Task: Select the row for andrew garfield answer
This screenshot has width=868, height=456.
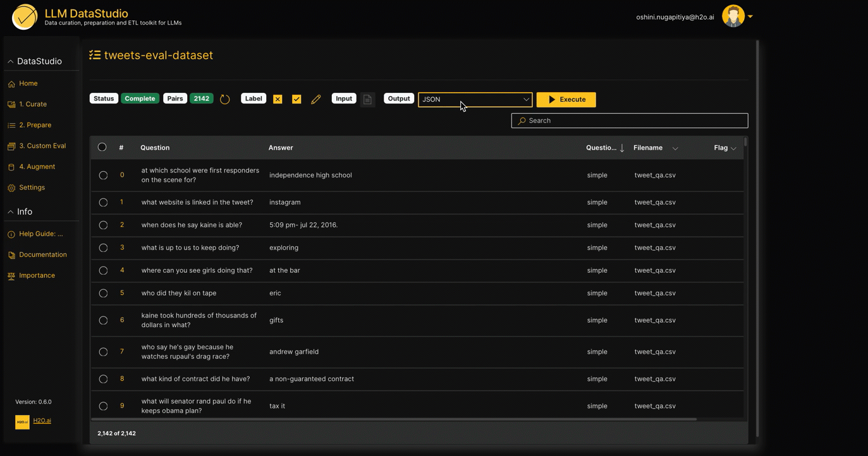Action: 103,352
